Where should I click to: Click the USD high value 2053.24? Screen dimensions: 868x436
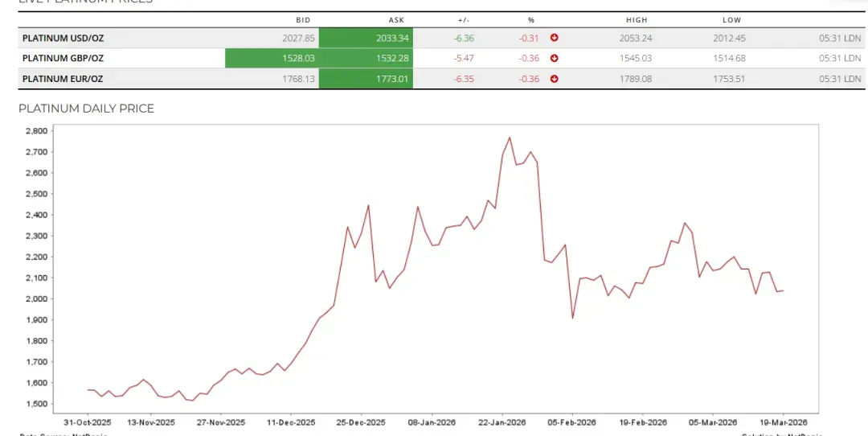[636, 39]
